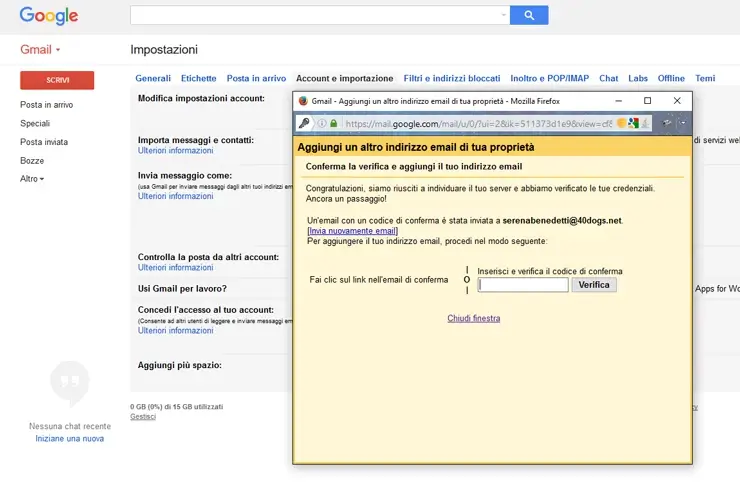Click the Gestisci storage link
This screenshot has width=740, height=488.
pyautogui.click(x=143, y=416)
